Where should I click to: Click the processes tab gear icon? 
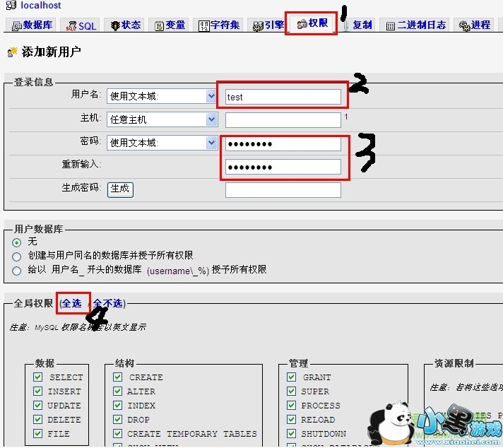465,25
